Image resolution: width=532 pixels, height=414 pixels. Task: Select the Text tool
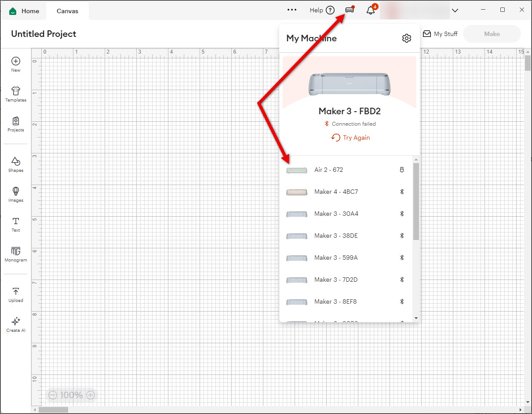pos(15,225)
